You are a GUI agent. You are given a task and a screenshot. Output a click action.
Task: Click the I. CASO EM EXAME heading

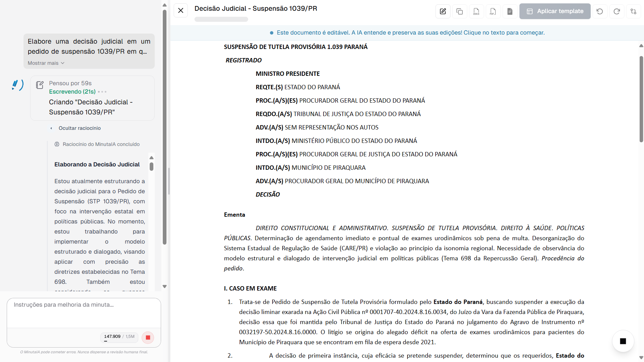coord(250,289)
